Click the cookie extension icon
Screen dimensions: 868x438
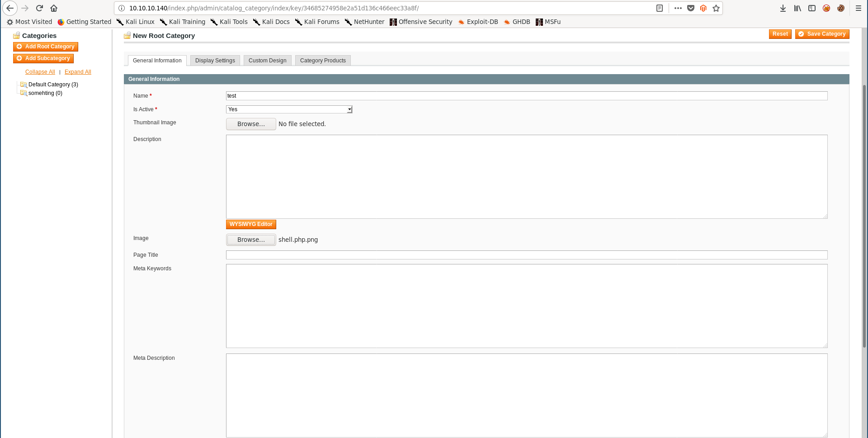point(841,8)
